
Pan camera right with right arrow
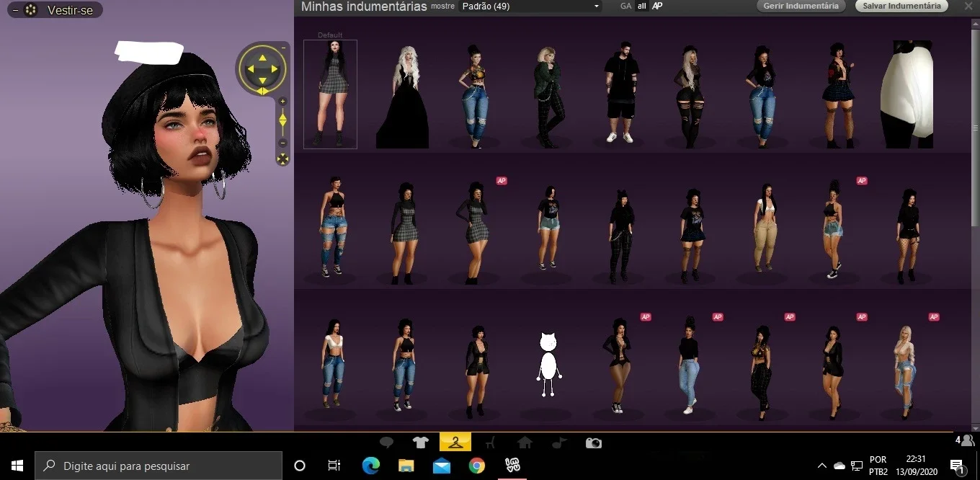pos(274,69)
